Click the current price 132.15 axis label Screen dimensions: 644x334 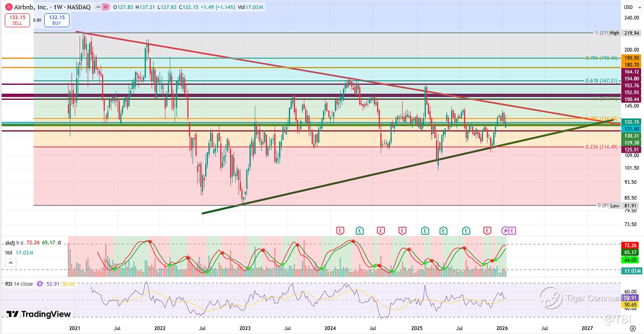click(x=631, y=122)
